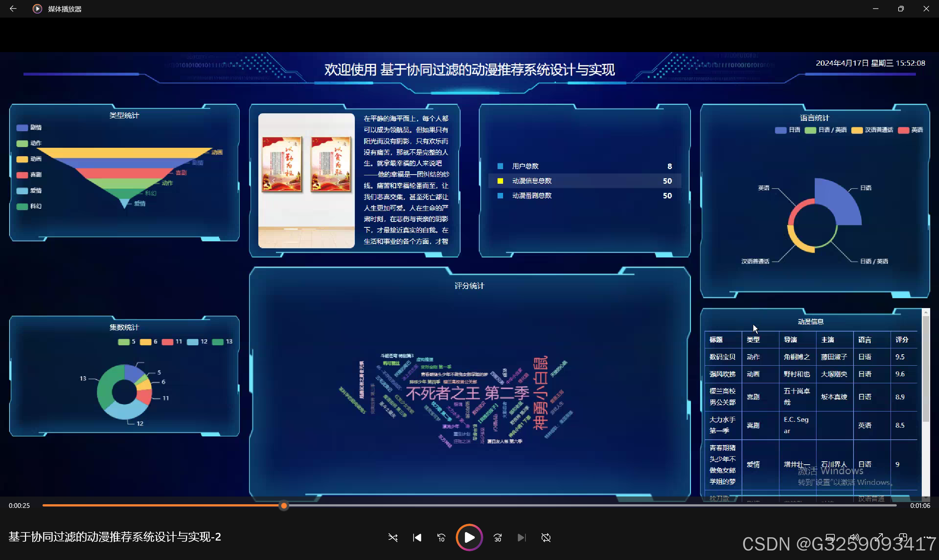
Task: Toggle legend 6 in 集数统计 chart
Action: click(148, 341)
